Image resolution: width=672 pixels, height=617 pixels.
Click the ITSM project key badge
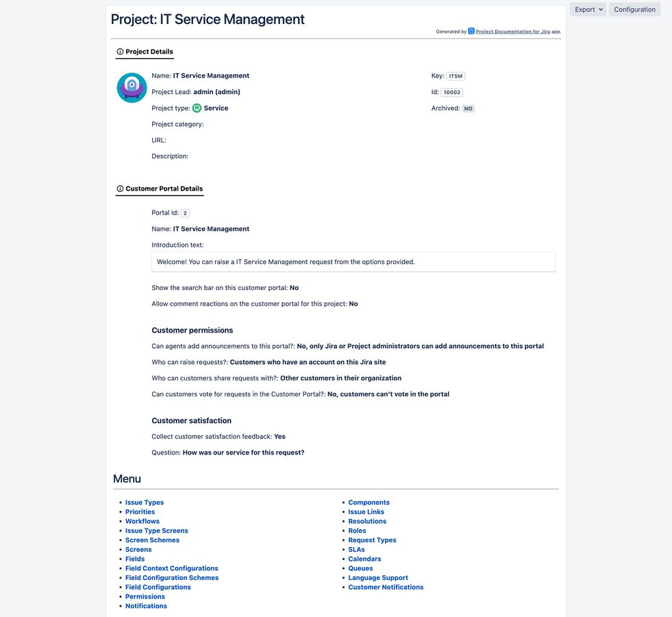pyautogui.click(x=456, y=76)
